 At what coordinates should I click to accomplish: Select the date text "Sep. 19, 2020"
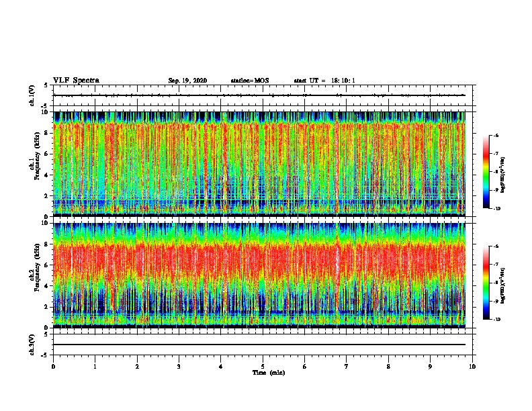[187, 81]
